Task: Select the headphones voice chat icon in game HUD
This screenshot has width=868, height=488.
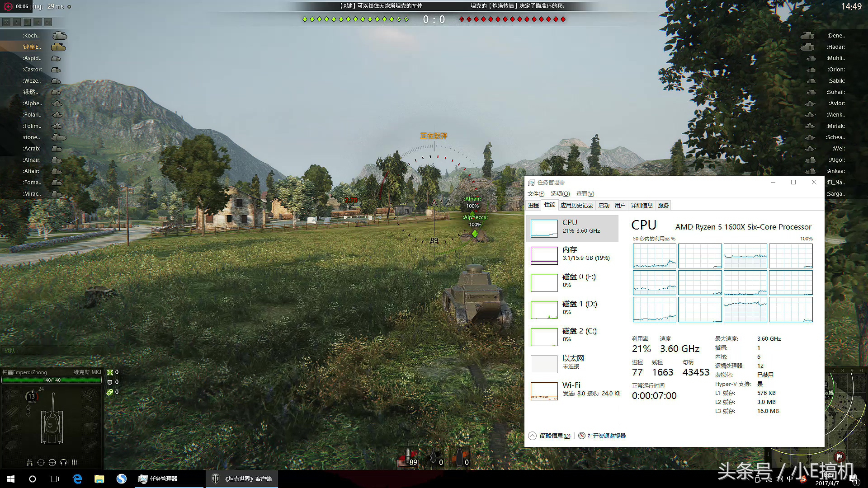Action: [63, 462]
